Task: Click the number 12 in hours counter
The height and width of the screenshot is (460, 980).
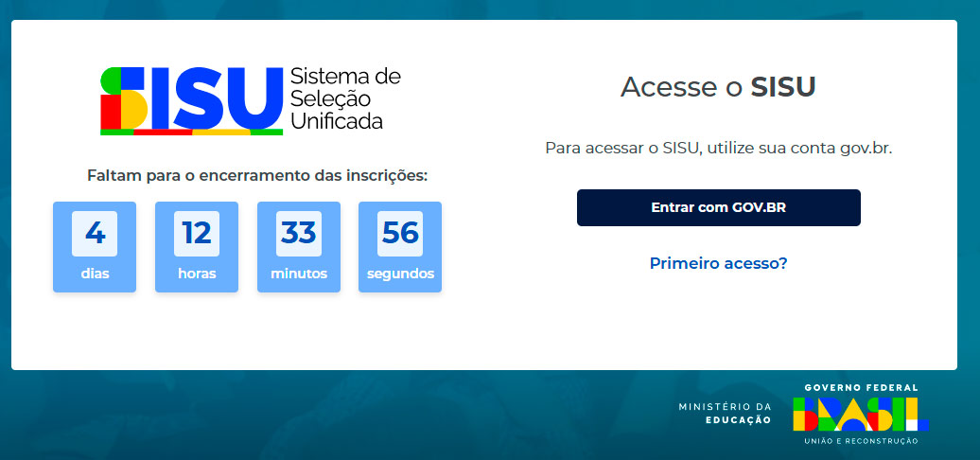Action: [197, 233]
